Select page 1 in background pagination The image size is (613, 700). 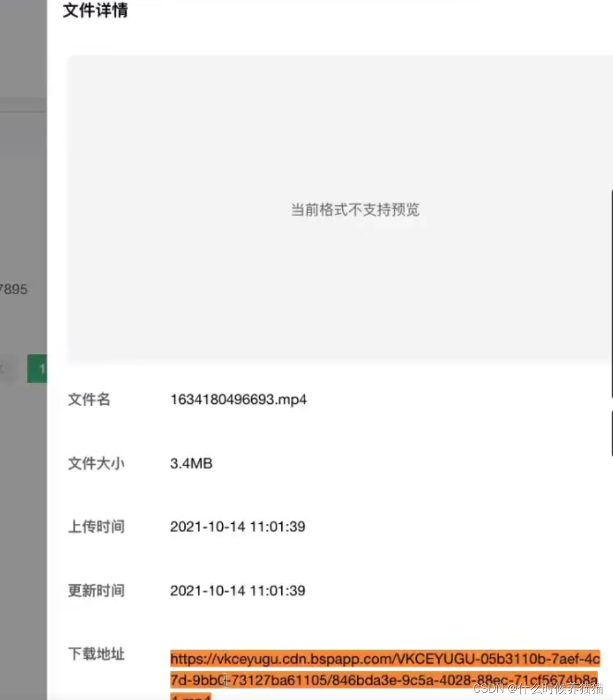click(38, 368)
